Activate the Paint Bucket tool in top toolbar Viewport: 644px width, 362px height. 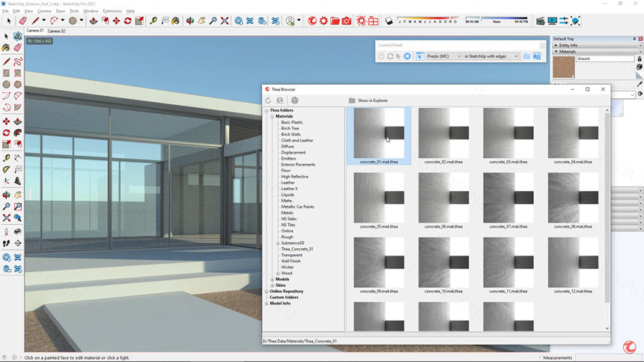coord(176,20)
